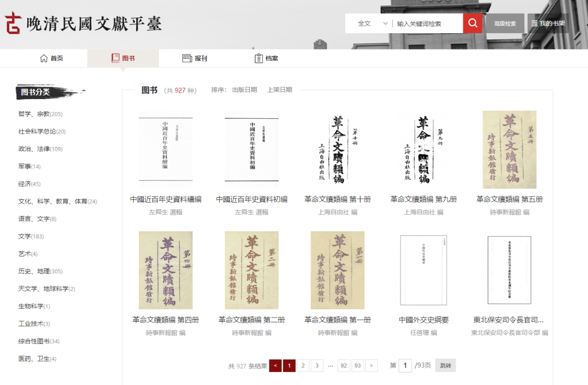588x385 pixels.
Task: Go to next page using the arrow
Action: tap(371, 366)
